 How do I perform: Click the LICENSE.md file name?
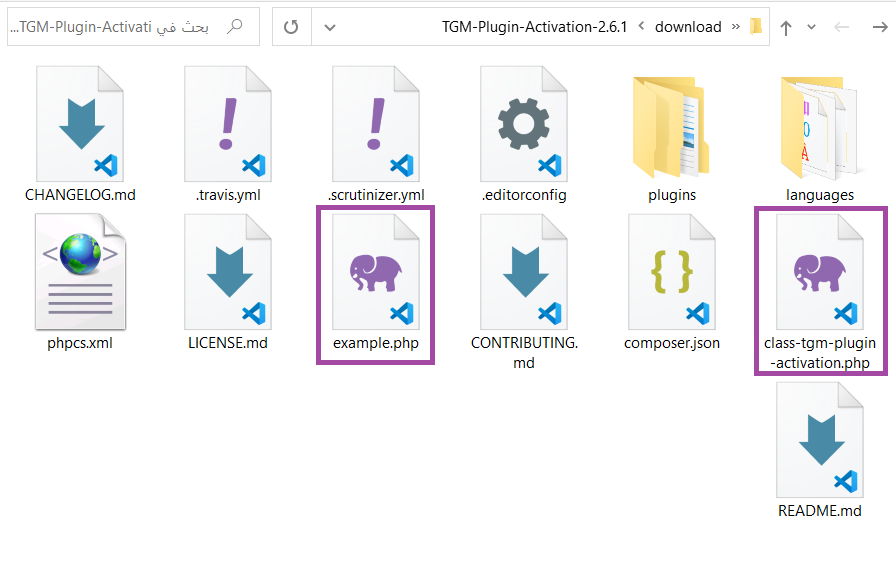228,343
